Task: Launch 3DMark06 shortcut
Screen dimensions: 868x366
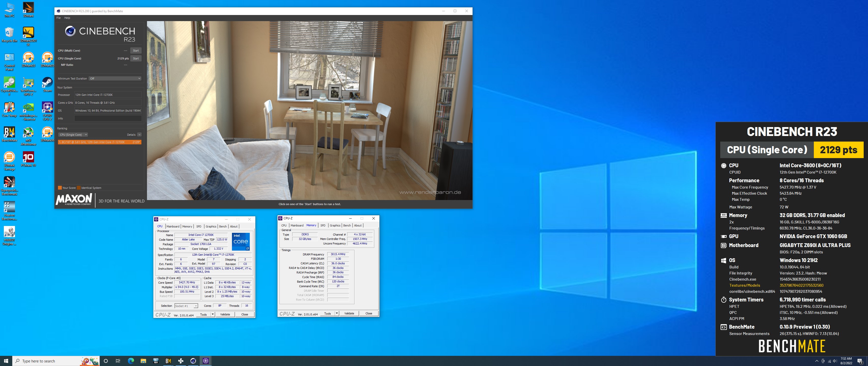Action: [47, 134]
